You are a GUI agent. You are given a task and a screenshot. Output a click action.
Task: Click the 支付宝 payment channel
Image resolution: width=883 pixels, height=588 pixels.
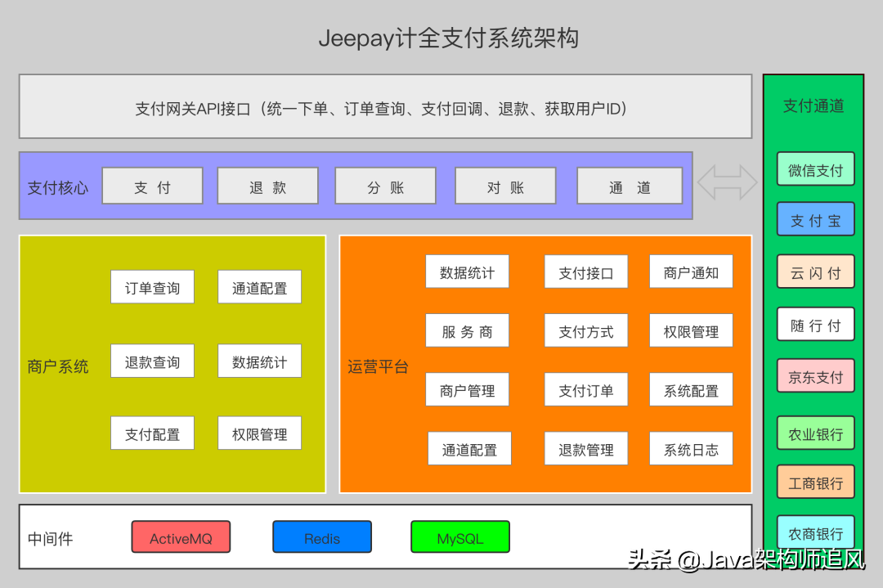[815, 219]
